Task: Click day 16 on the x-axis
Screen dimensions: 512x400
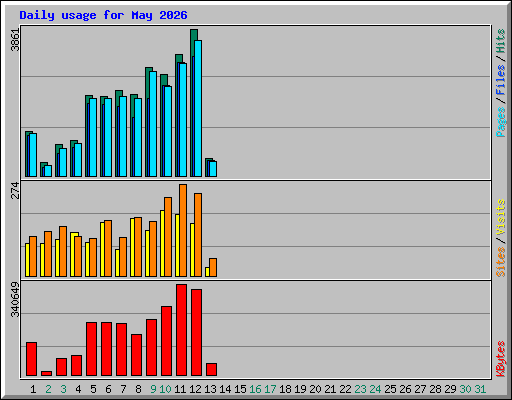Action: click(x=255, y=389)
